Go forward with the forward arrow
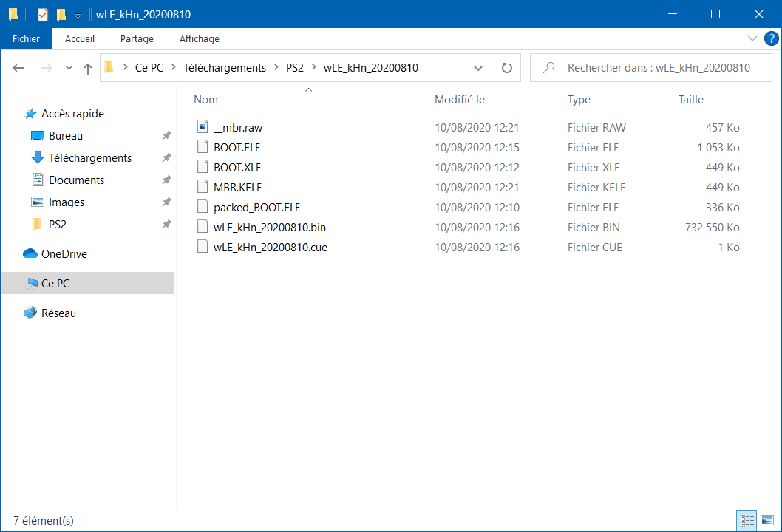Image resolution: width=782 pixels, height=532 pixels. (47, 68)
